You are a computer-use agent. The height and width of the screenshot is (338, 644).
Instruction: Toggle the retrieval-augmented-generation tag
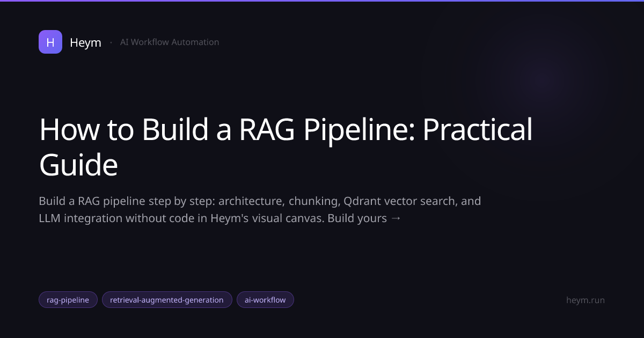[167, 299]
